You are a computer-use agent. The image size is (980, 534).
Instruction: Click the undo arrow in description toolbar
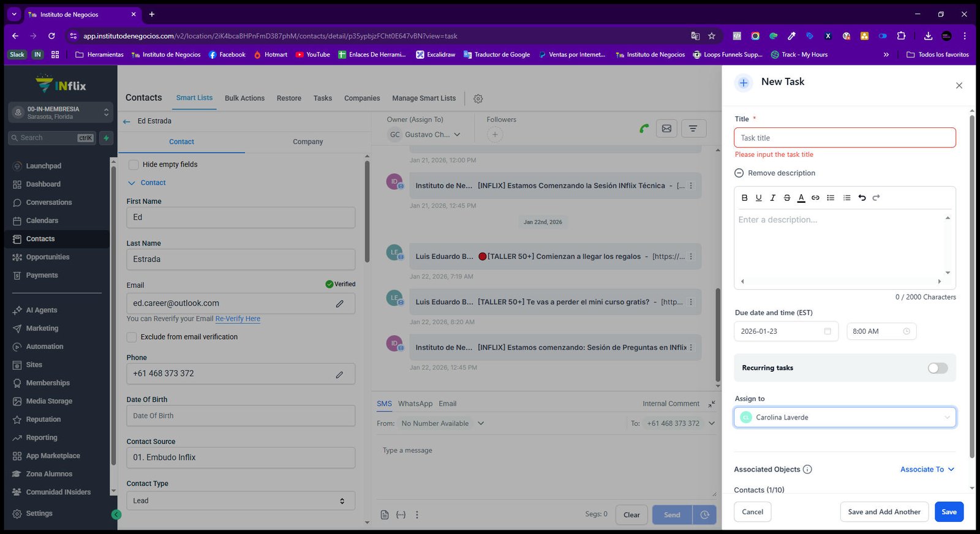coord(862,198)
